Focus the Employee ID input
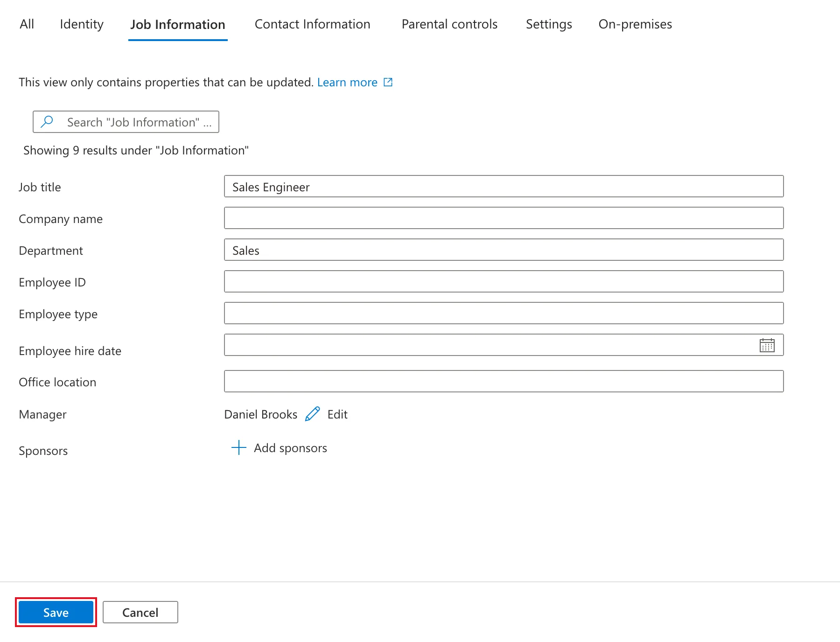This screenshot has height=642, width=840. [x=504, y=281]
